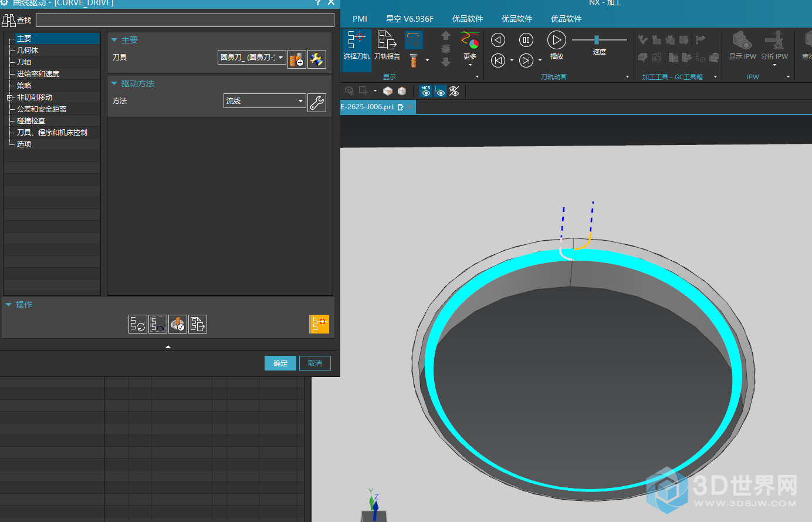
Task: Click the orange tool path display icon
Action: (x=319, y=324)
